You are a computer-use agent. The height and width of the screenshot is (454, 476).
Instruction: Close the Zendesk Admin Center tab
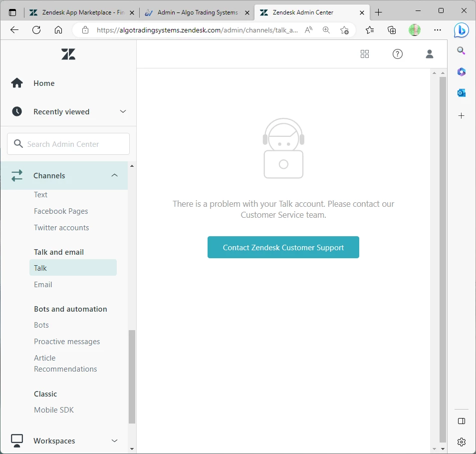[x=362, y=13]
